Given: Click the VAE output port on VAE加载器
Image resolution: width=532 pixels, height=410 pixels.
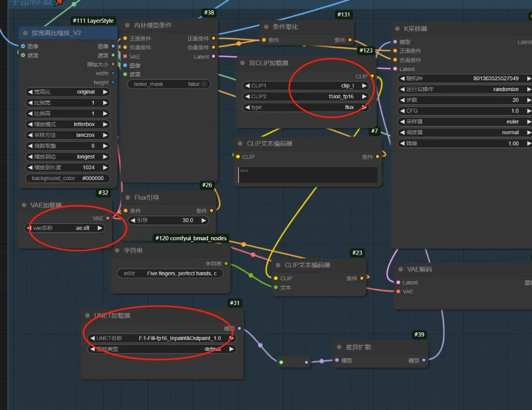Looking at the screenshot, I should [x=108, y=218].
